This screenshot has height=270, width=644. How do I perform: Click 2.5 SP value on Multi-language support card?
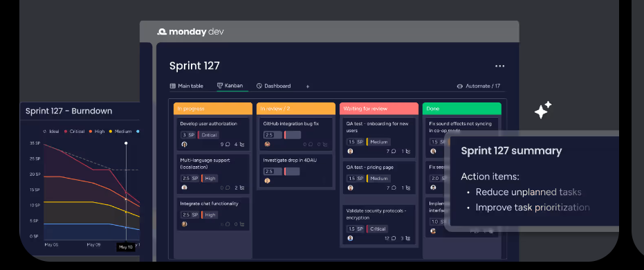coord(190,179)
